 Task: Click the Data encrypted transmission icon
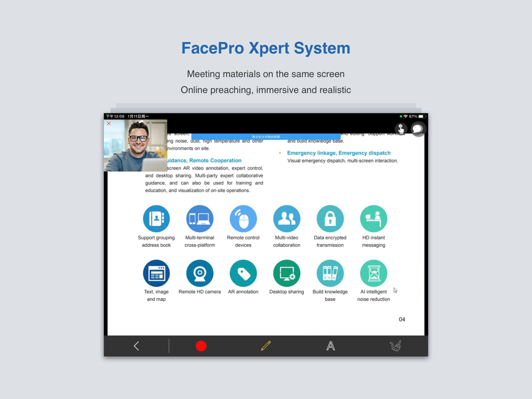point(330,219)
